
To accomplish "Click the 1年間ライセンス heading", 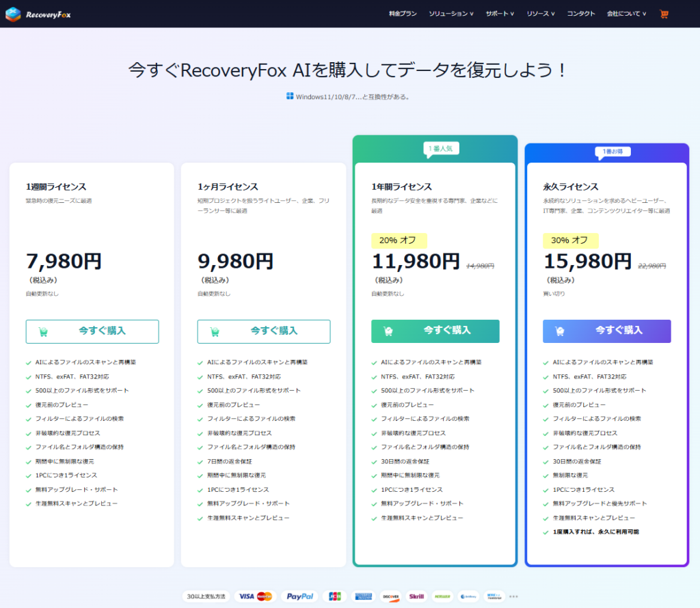I will click(x=402, y=187).
